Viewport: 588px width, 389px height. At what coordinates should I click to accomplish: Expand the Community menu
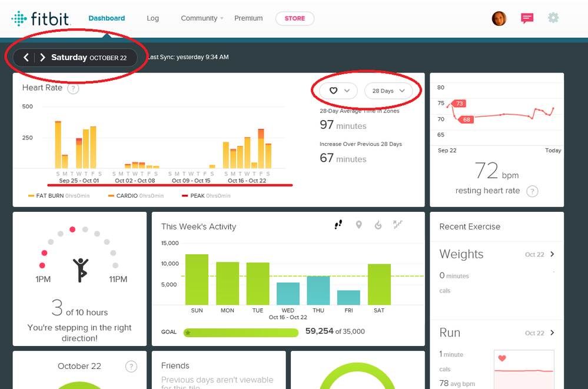[x=202, y=18]
